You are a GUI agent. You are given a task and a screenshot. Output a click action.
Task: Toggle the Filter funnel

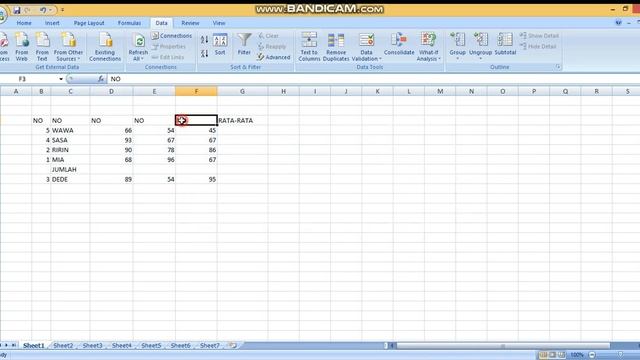pos(244,44)
